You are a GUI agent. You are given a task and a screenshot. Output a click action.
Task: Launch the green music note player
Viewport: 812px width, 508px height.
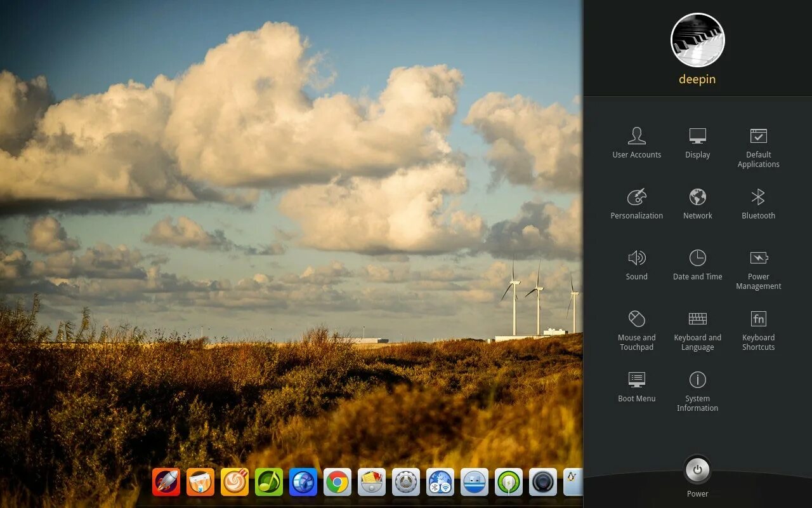tap(269, 483)
